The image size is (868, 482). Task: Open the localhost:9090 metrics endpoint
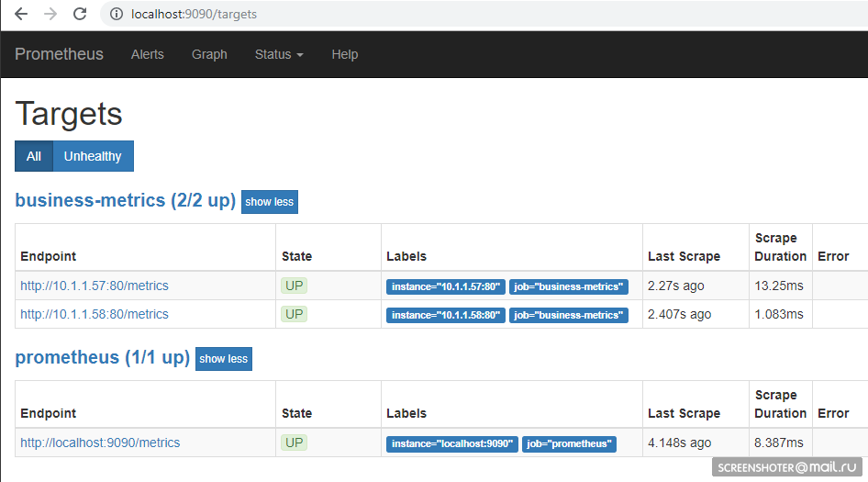[x=100, y=443]
